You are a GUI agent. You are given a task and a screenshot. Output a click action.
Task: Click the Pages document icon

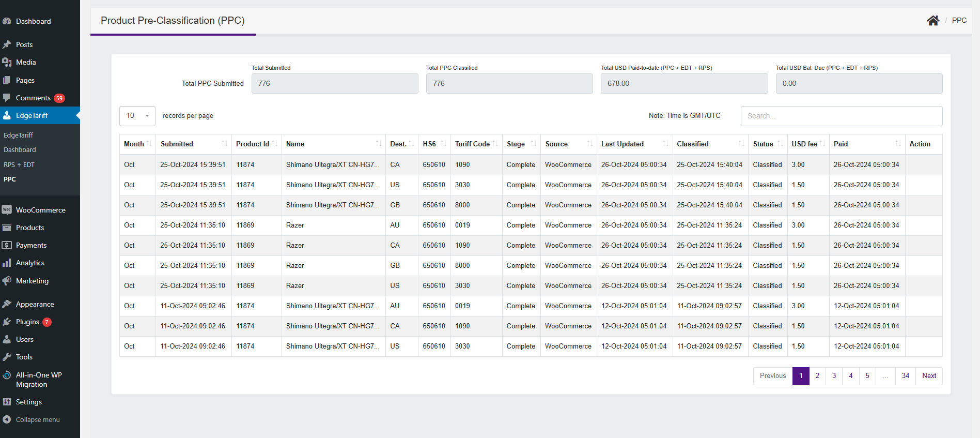click(7, 80)
